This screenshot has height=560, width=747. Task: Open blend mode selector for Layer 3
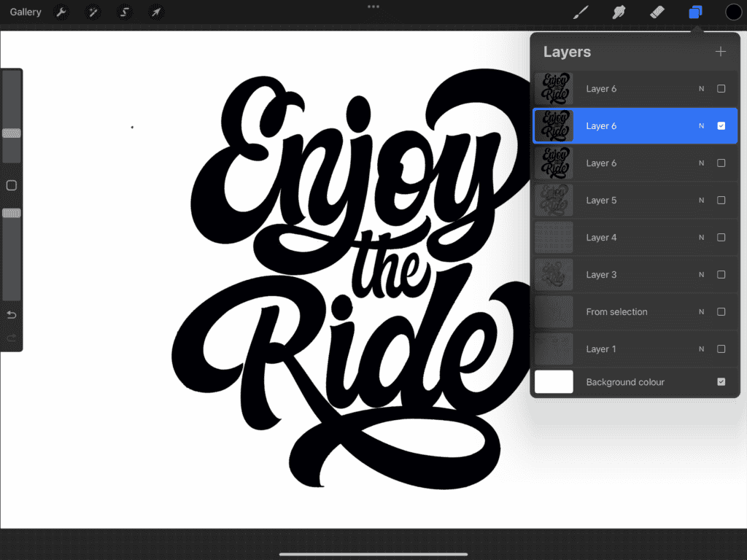tap(701, 274)
